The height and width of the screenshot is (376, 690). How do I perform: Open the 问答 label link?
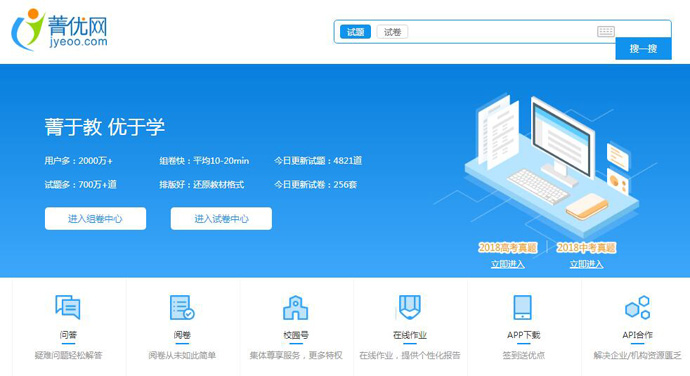pos(68,335)
